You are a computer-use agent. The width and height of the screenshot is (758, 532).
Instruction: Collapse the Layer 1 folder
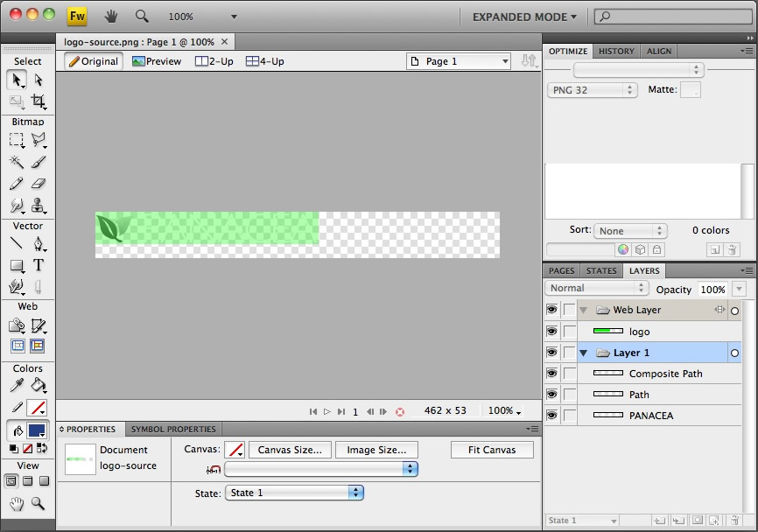point(584,353)
